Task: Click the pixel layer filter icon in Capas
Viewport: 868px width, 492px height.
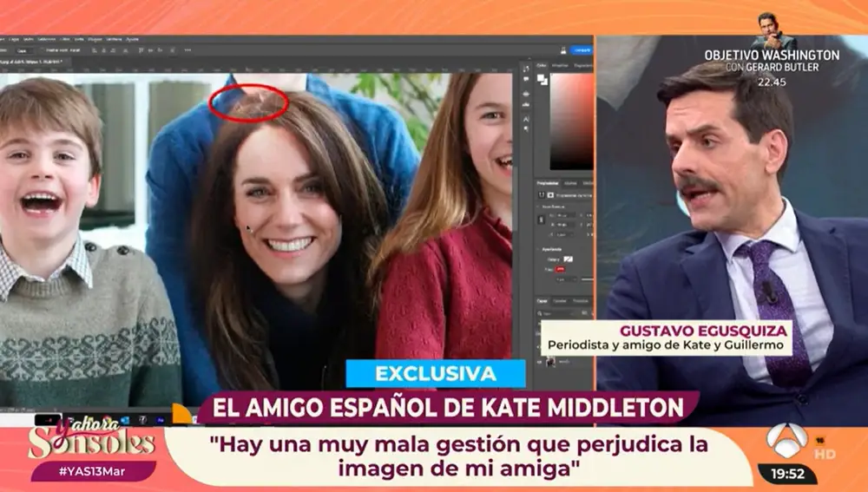Action: [x=584, y=312]
